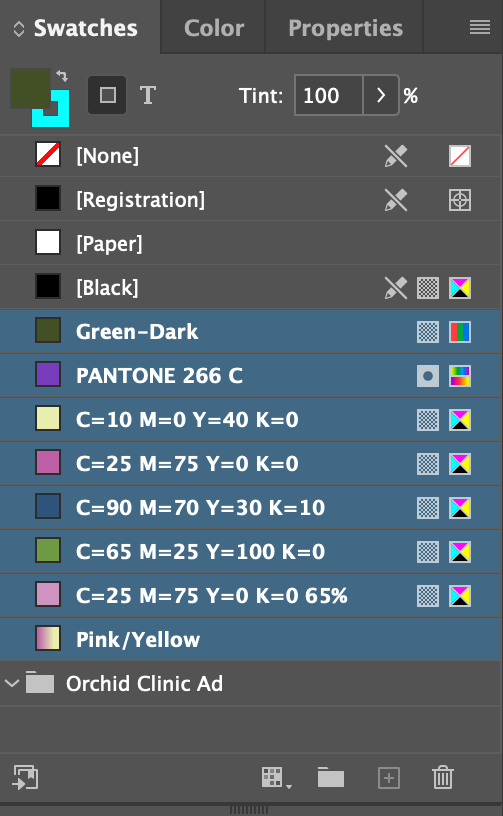Click the spot color icon for PANTONE 266 C

click(428, 376)
